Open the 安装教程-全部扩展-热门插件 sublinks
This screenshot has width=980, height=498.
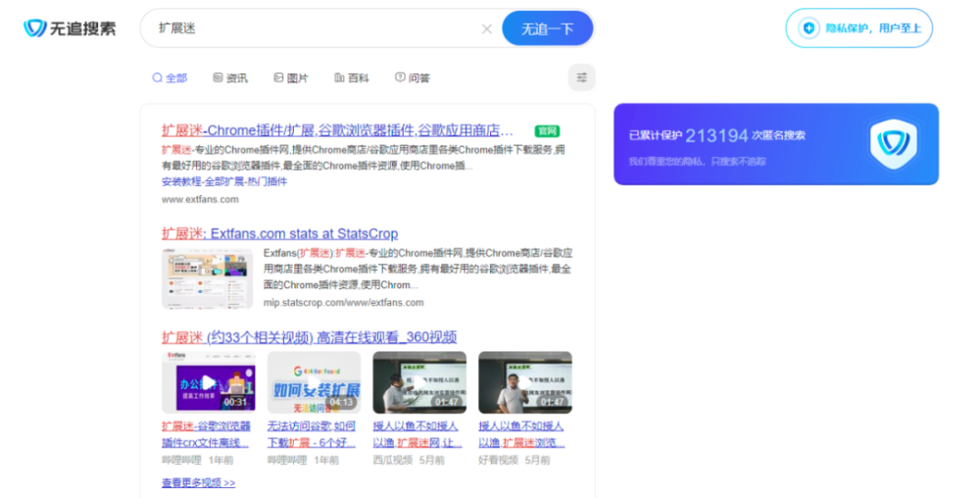(x=224, y=181)
